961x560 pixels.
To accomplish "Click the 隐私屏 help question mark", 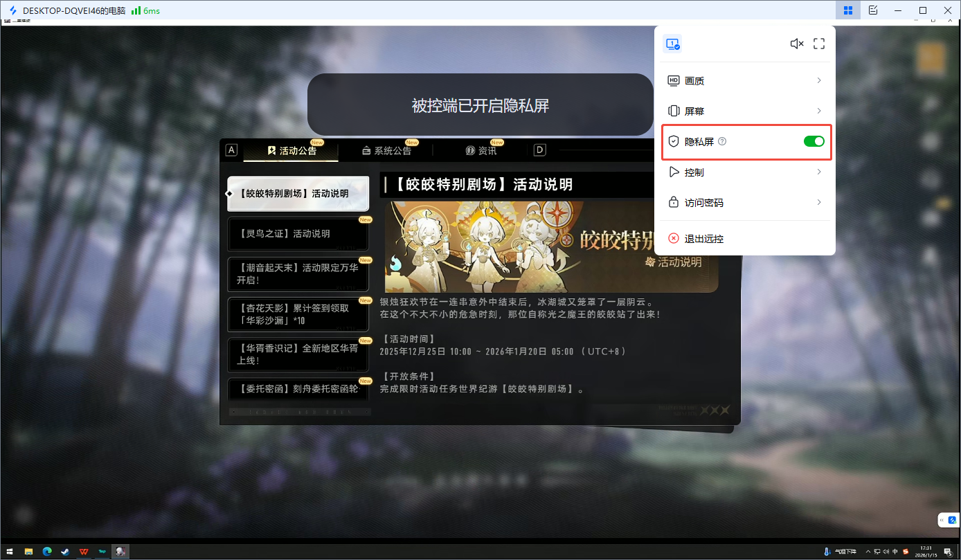I will (x=722, y=141).
